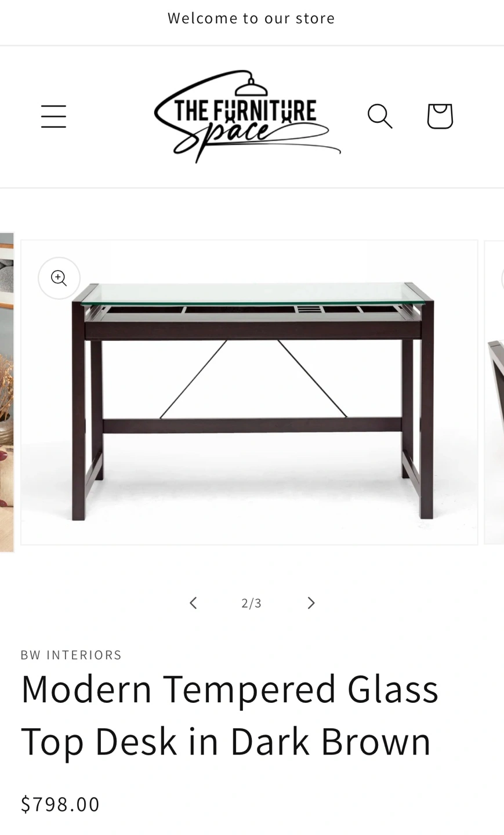This screenshot has width=504, height=835.
Task: Click the Modern Tempered Glass Top Desk title
Action: [x=230, y=714]
